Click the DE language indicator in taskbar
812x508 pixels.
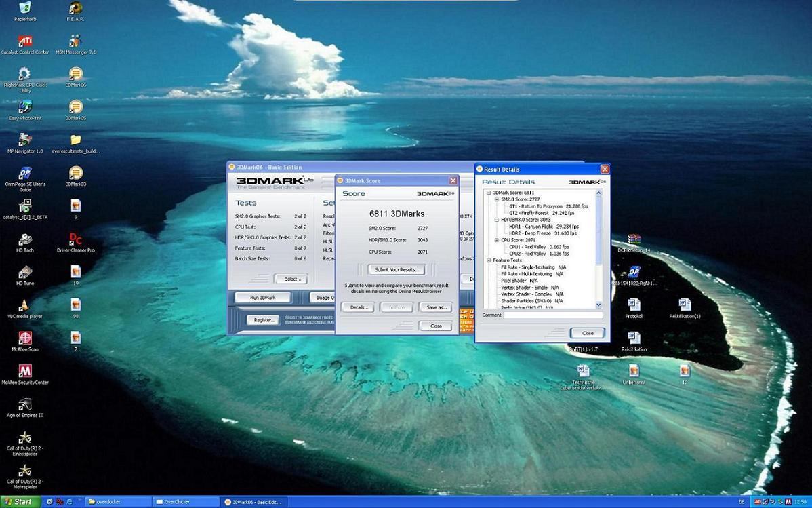(742, 502)
